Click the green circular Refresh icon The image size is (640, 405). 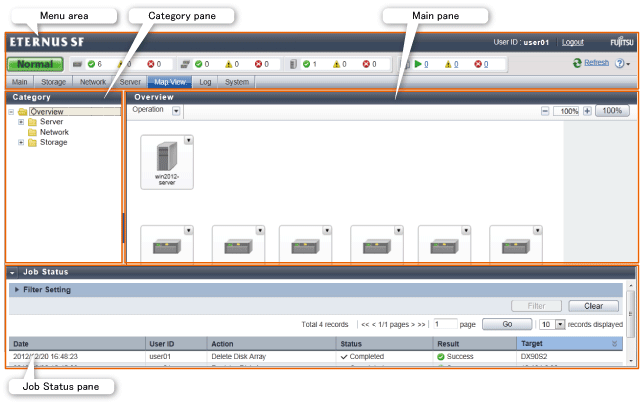pyautogui.click(x=577, y=63)
